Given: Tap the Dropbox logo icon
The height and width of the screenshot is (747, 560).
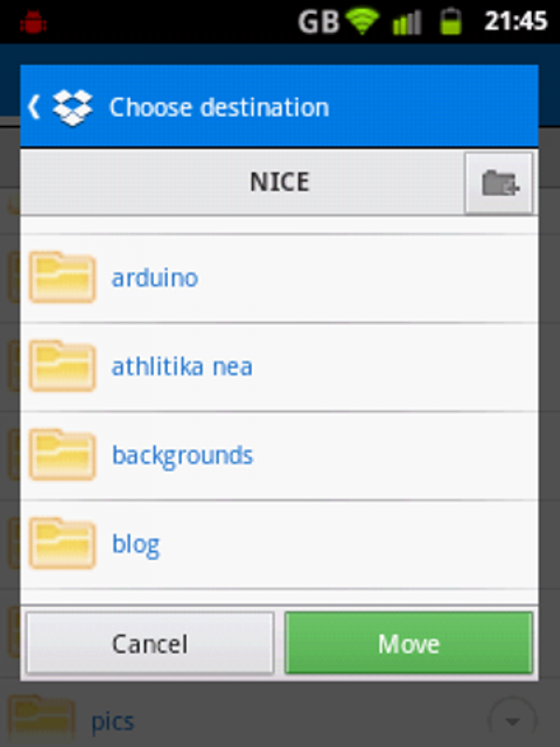Looking at the screenshot, I should point(73,107).
